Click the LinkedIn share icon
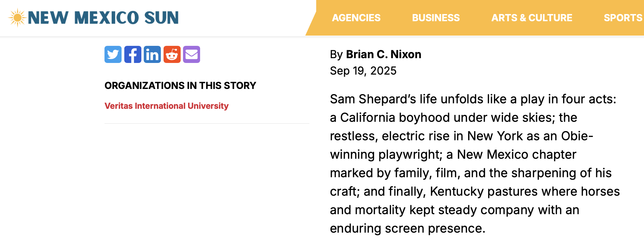The width and height of the screenshot is (644, 247). tap(152, 54)
